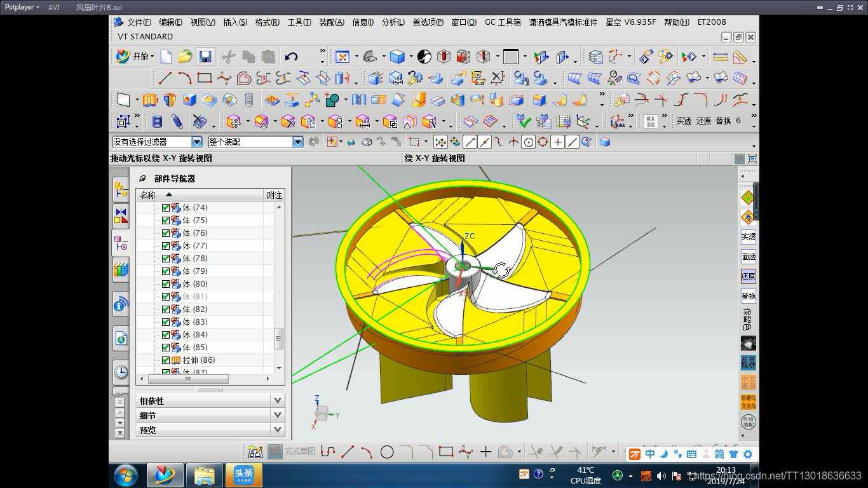Screen dimensions: 868x488
Task: Open the Windows Start button
Action: coord(126,475)
